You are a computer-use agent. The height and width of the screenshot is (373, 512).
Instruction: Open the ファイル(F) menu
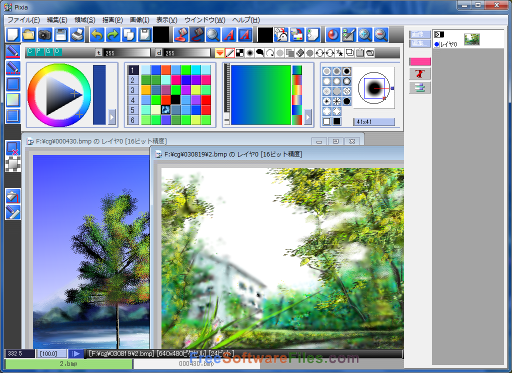coord(24,20)
